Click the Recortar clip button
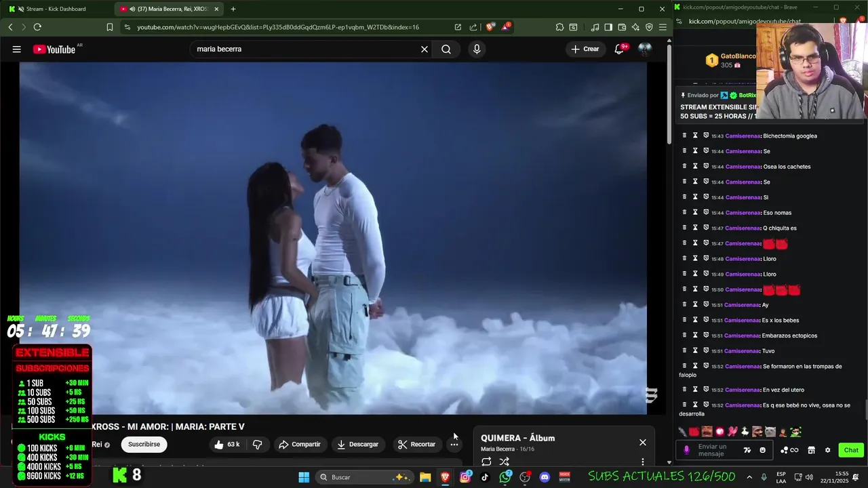Viewport: 868px width, 488px height. (x=416, y=444)
